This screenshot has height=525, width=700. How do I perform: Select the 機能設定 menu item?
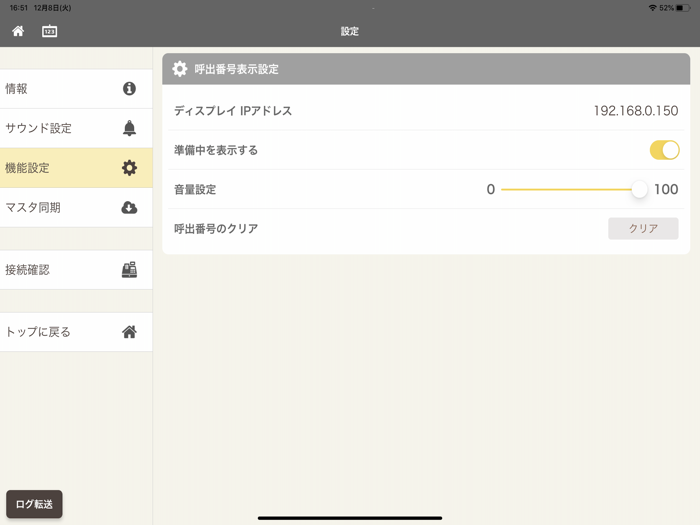(x=76, y=168)
